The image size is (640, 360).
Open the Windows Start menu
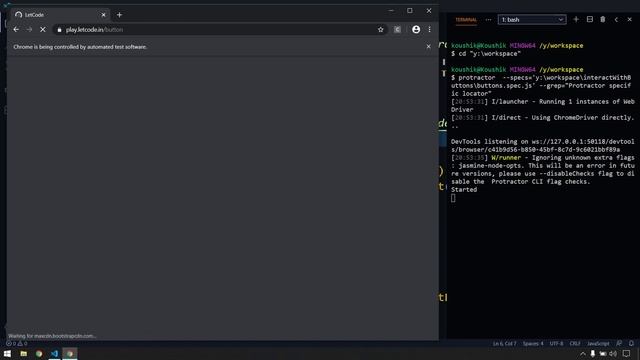coord(7,353)
